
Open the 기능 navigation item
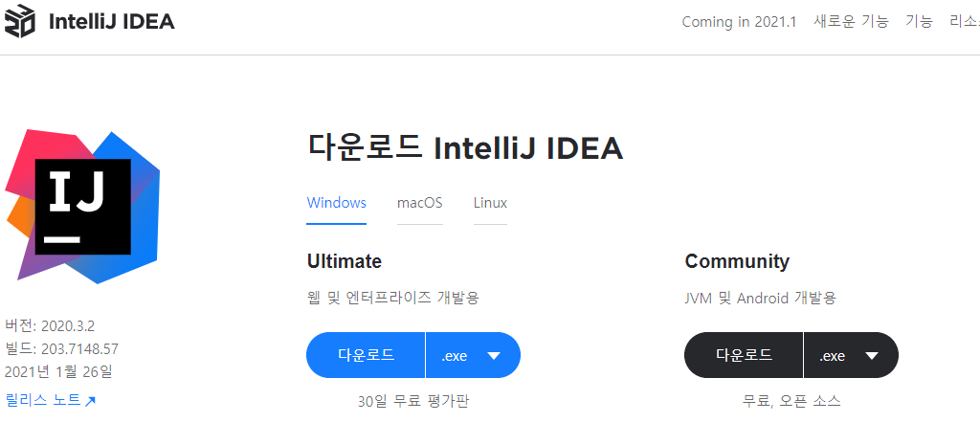pos(919,21)
